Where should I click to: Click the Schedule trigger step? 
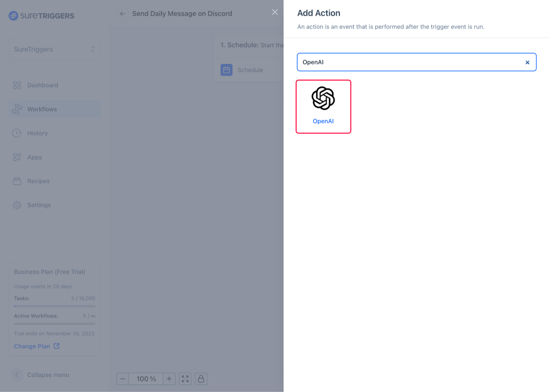[x=250, y=70]
